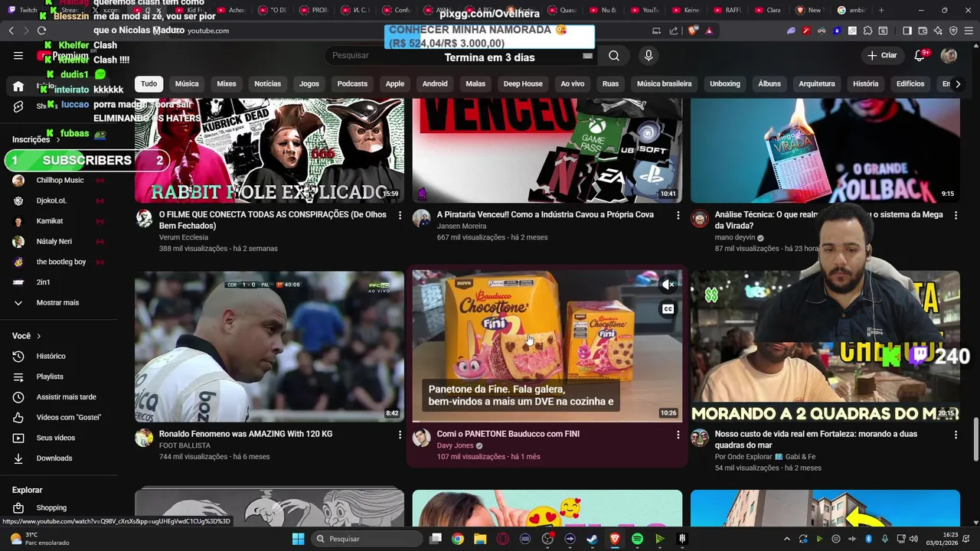Open Brave Rewards triangle icon
This screenshot has width=980, height=551.
[709, 31]
